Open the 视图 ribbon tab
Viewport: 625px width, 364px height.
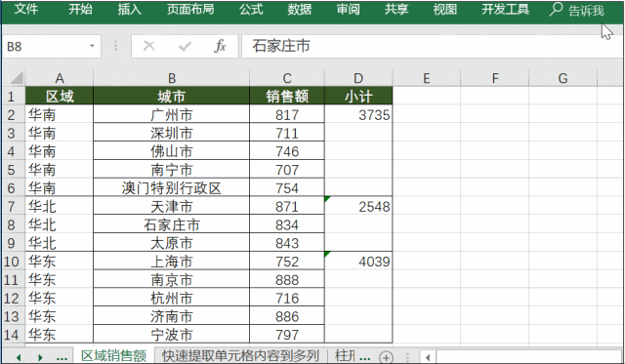point(445,9)
